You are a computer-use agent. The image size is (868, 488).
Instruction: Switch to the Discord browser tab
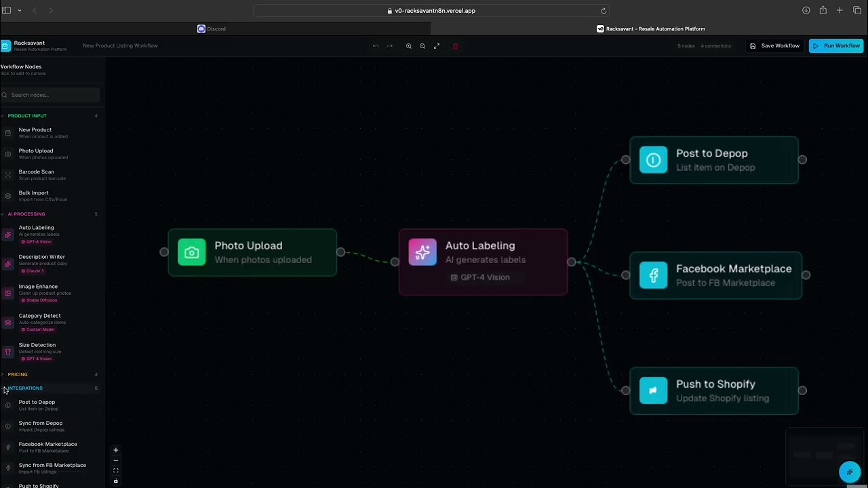pos(216,28)
